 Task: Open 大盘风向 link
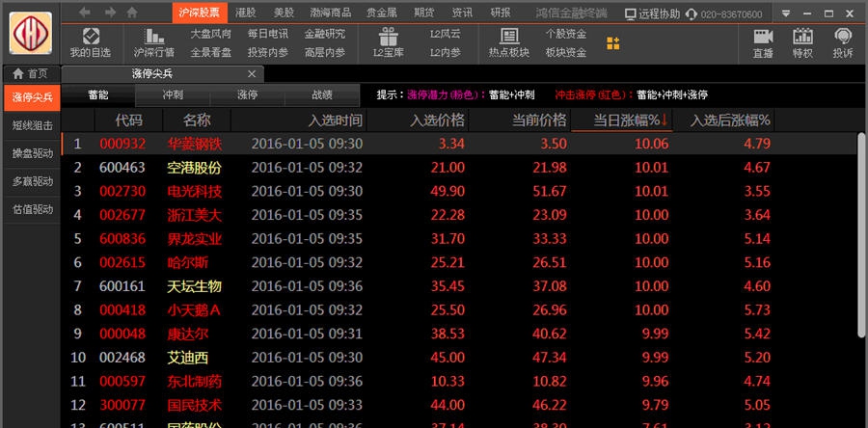point(211,34)
